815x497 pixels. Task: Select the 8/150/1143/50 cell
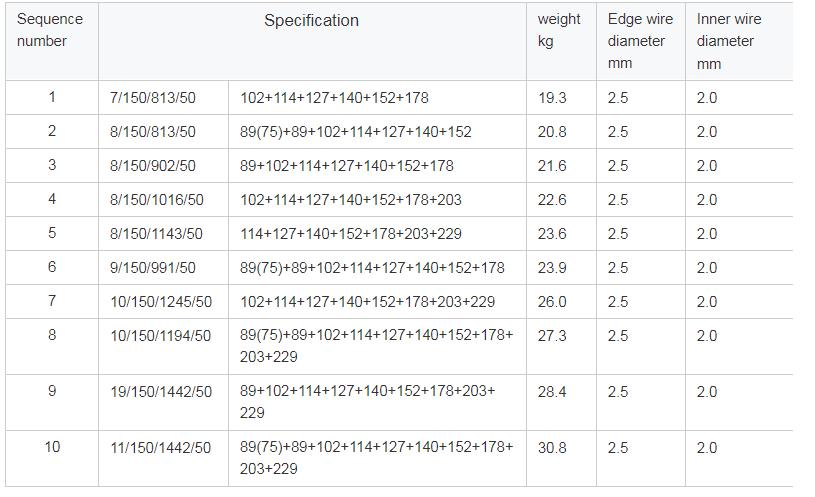[163, 233]
